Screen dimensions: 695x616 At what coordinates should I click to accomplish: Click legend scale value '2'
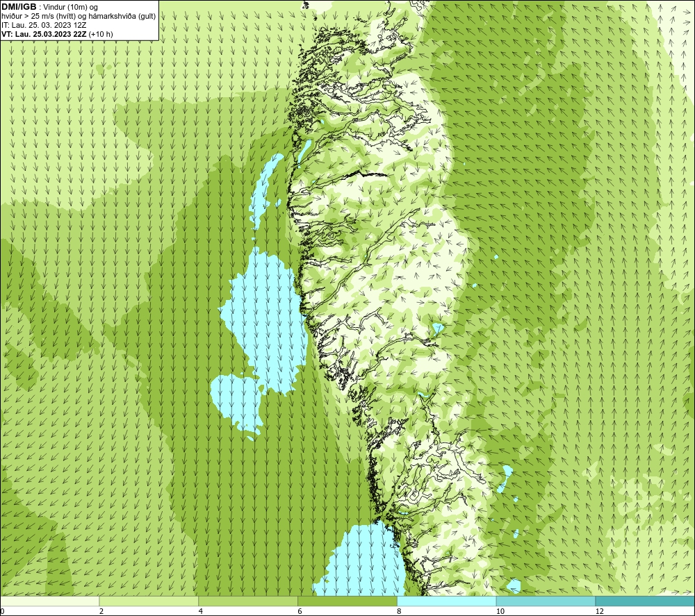pos(101,611)
